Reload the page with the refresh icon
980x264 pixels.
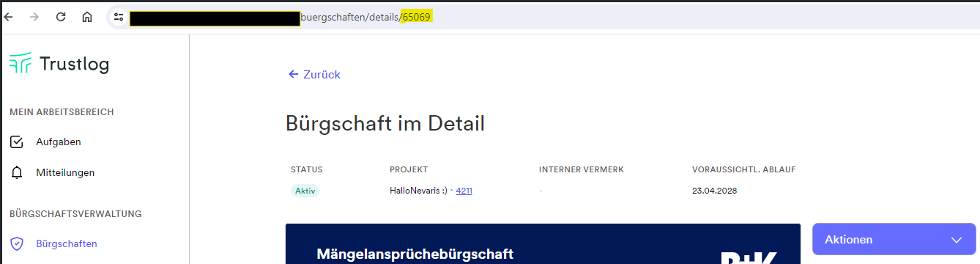[61, 17]
